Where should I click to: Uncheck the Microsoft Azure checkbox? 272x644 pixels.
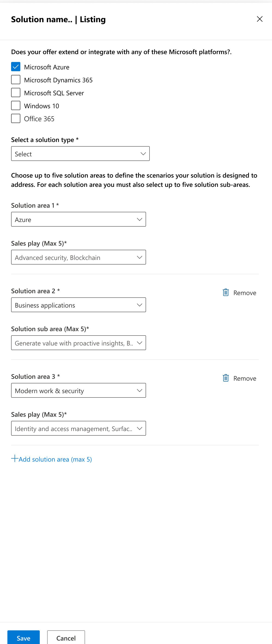pos(16,67)
